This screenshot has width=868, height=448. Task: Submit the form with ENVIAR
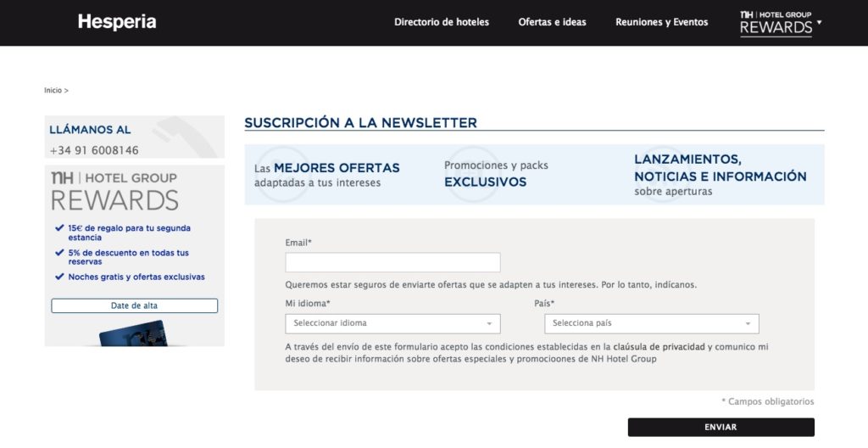(721, 428)
